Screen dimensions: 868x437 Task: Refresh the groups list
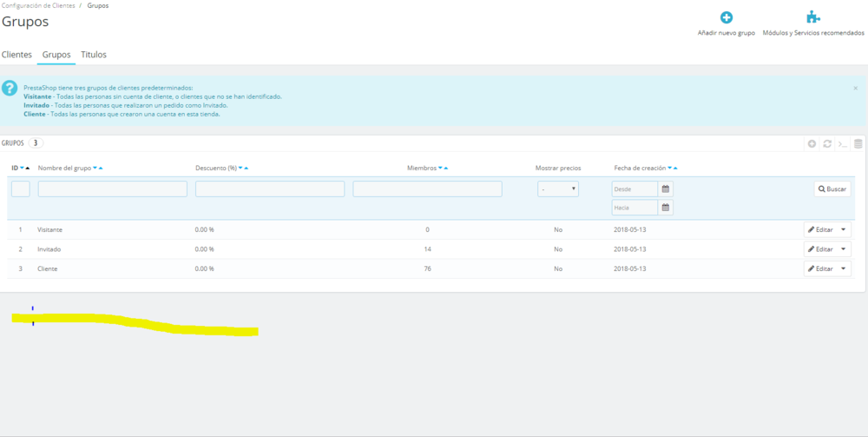[827, 144]
